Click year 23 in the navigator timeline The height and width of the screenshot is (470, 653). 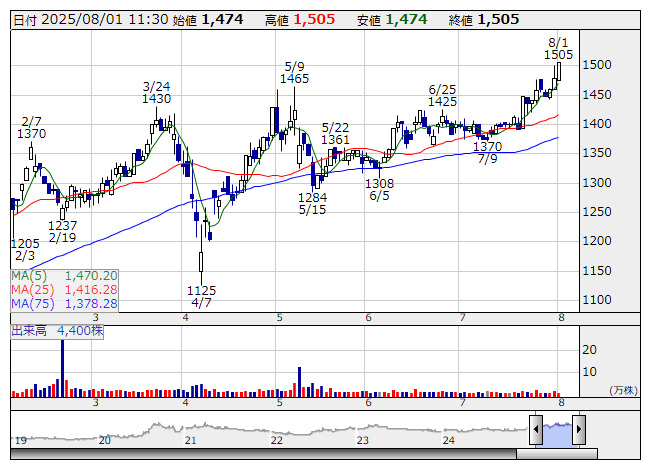pyautogui.click(x=363, y=440)
